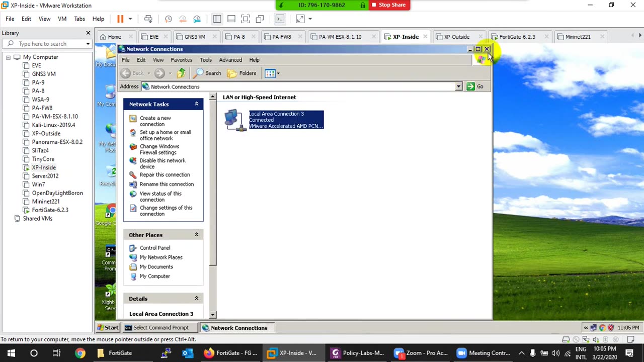The width and height of the screenshot is (644, 362).
Task: Click the show library sidebar view icon
Action: click(217, 19)
